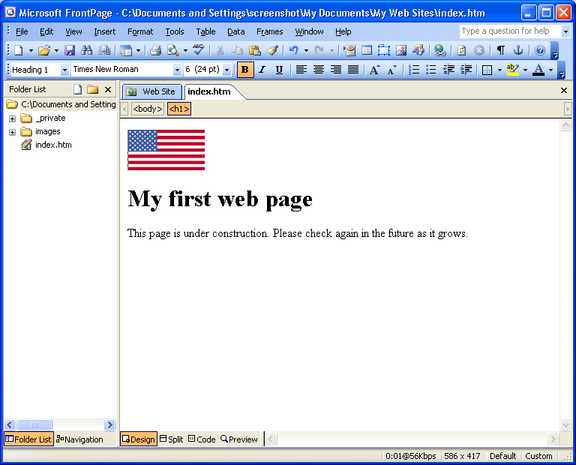Open the Format menu
576x465 pixels.
point(140,32)
